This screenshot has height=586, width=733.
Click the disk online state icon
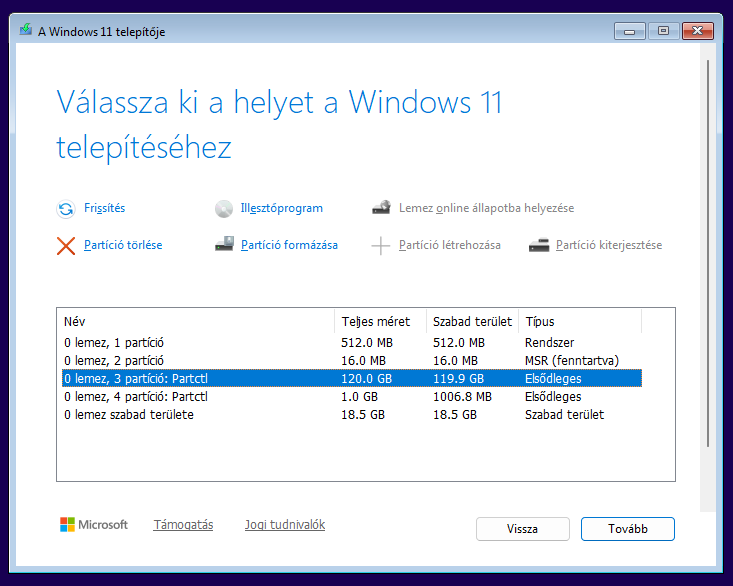click(x=381, y=207)
